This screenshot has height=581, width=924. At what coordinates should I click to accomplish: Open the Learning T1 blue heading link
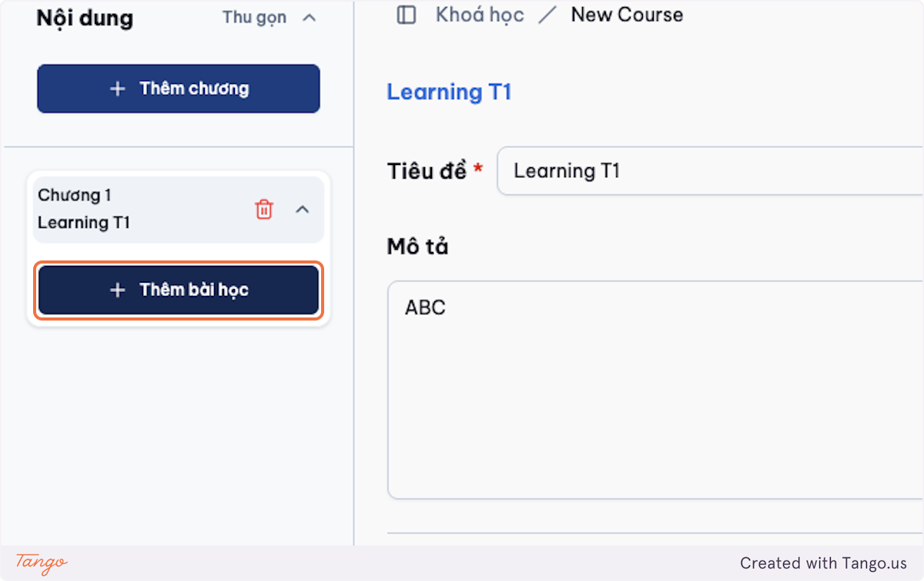click(x=449, y=92)
